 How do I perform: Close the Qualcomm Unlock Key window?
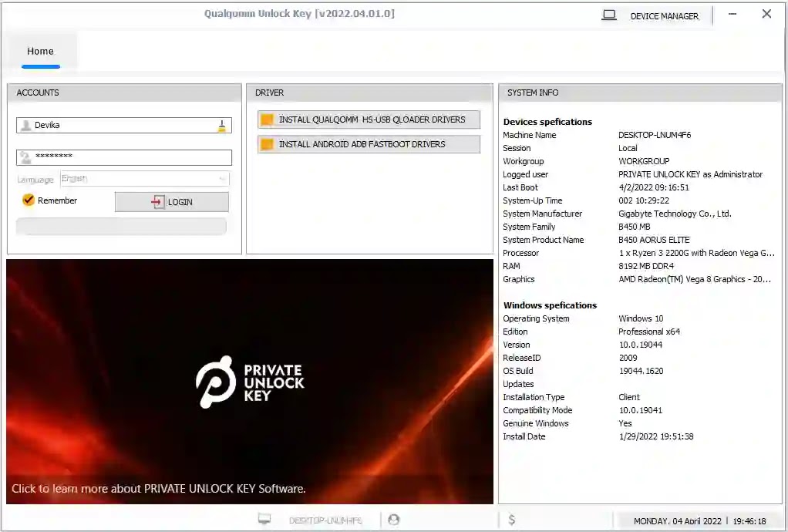pos(766,14)
